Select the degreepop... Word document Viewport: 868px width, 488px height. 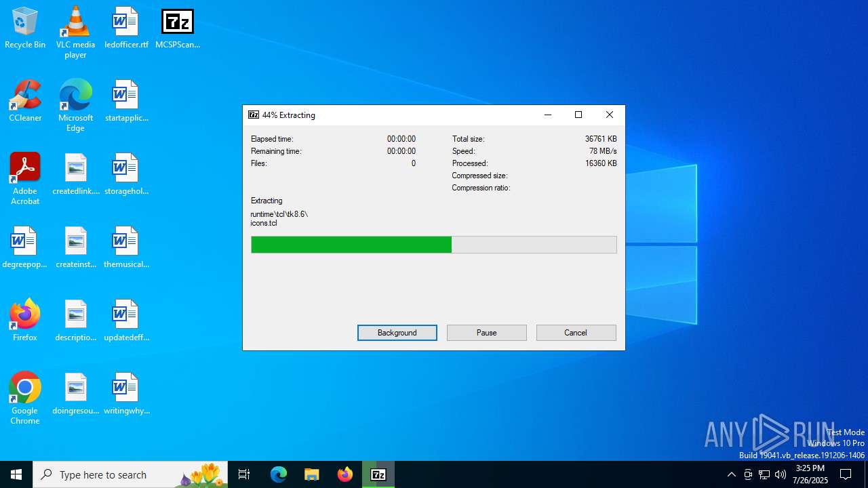click(25, 247)
